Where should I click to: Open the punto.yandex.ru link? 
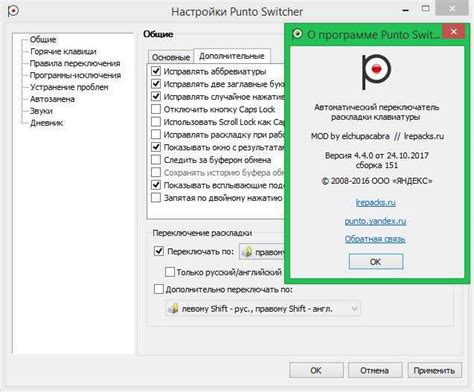[375, 221]
